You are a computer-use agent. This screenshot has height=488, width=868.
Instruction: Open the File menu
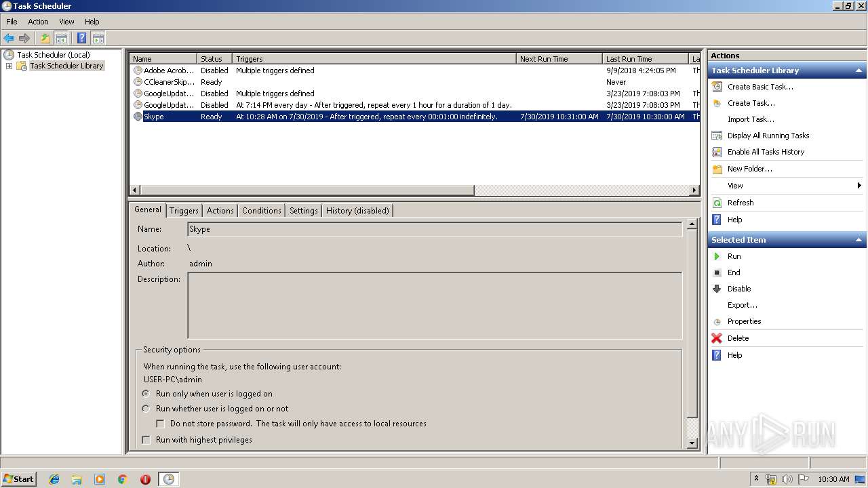(x=12, y=22)
